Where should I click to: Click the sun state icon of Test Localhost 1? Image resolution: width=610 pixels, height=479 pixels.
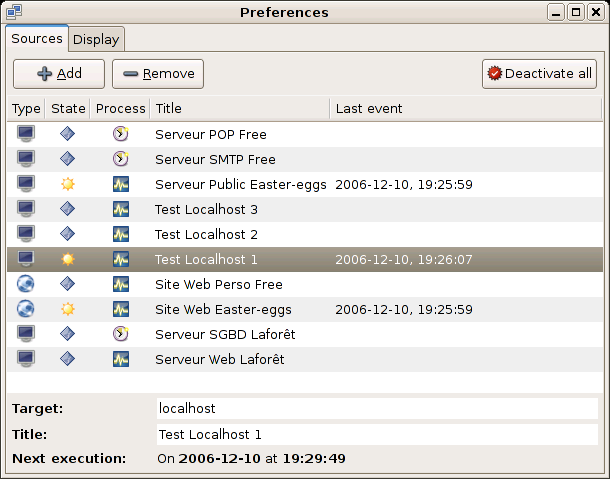pos(68,259)
